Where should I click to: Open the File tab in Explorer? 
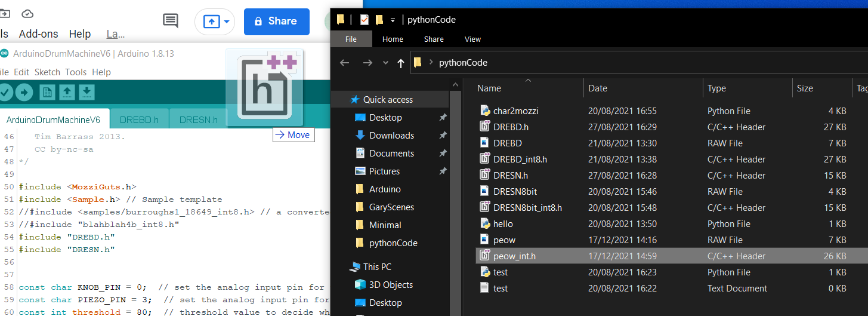click(x=351, y=39)
